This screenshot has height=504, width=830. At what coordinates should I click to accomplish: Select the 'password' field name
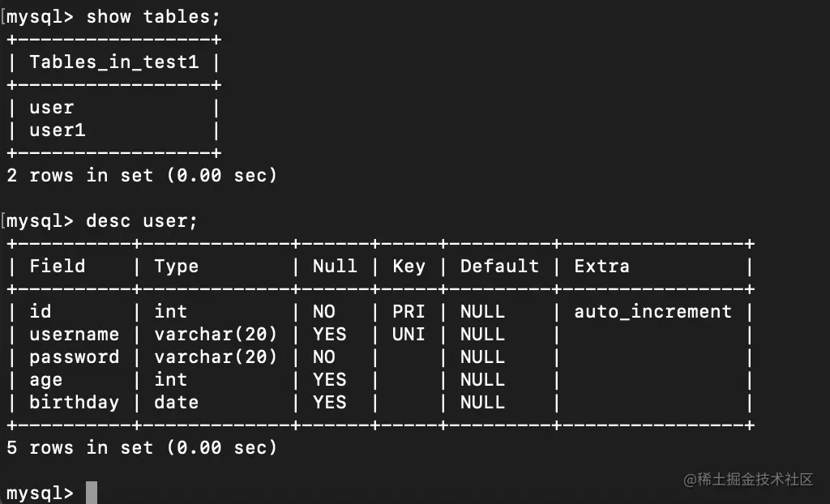(74, 357)
